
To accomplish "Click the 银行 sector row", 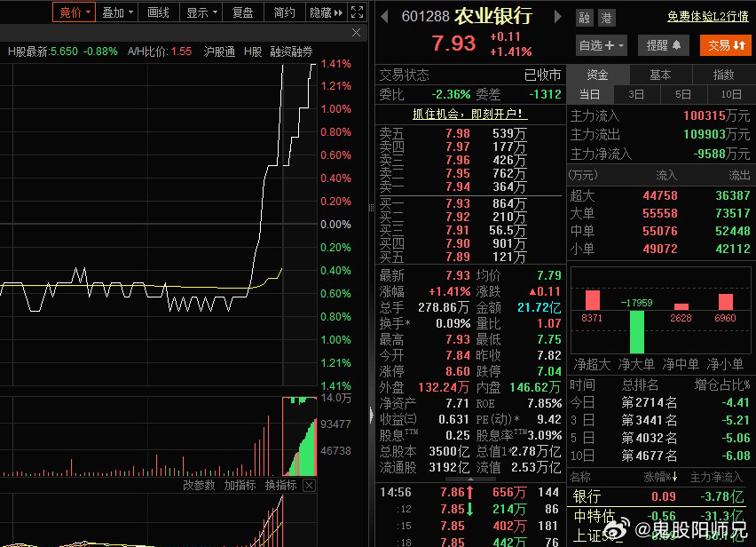I will [661, 496].
